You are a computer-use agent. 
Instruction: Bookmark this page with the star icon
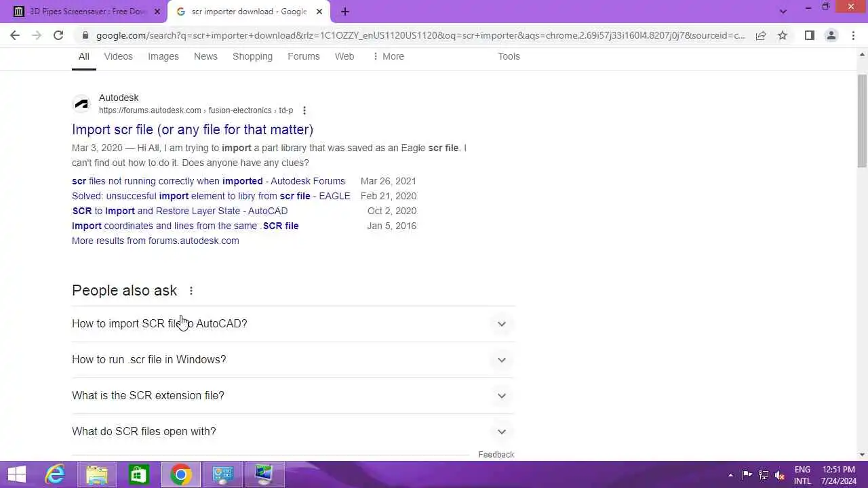click(783, 35)
